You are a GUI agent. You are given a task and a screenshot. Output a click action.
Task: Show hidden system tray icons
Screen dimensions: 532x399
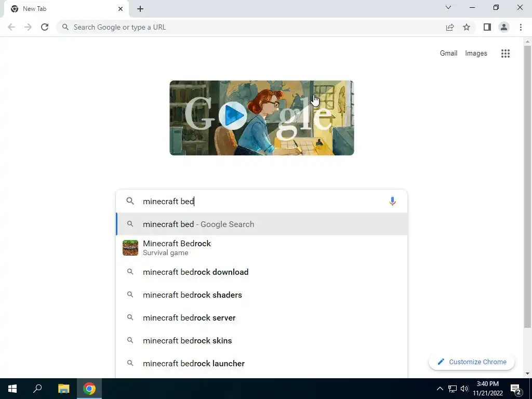(x=440, y=389)
